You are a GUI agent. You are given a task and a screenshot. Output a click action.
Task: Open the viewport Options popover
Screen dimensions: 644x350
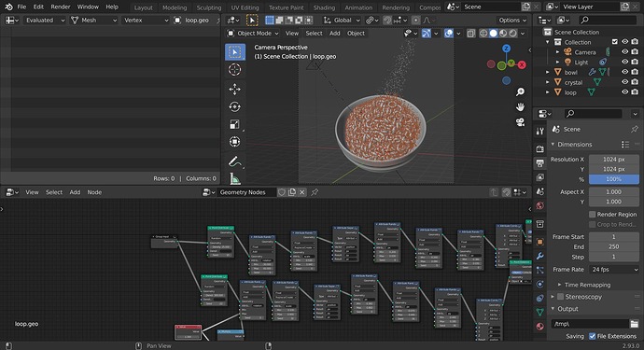coord(512,21)
